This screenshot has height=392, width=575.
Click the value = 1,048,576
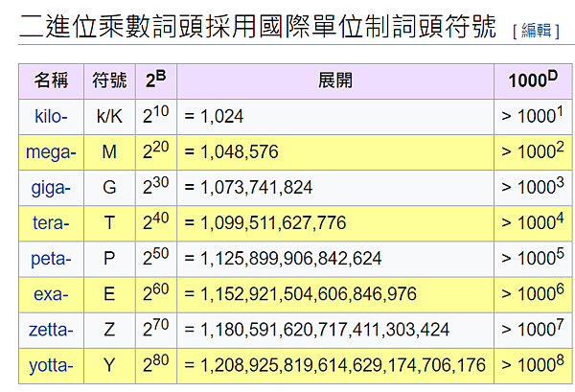pyautogui.click(x=231, y=151)
